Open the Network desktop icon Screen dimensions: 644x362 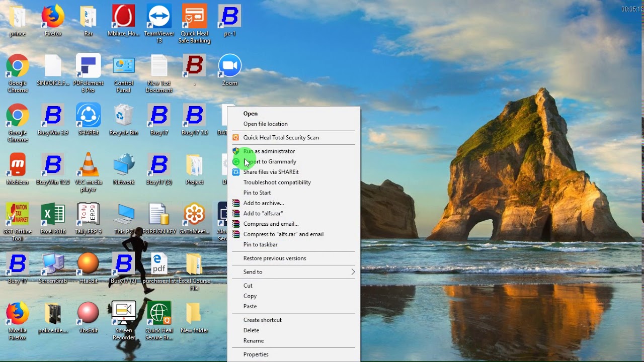[124, 169]
